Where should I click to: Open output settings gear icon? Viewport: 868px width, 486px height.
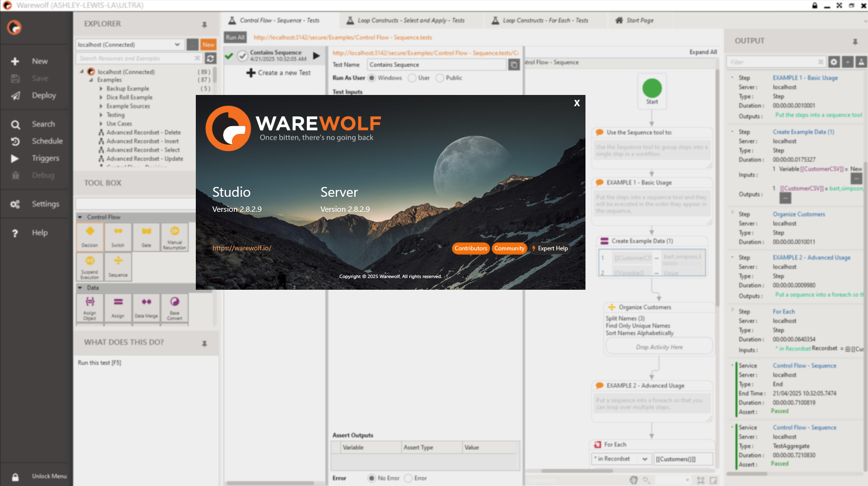834,62
